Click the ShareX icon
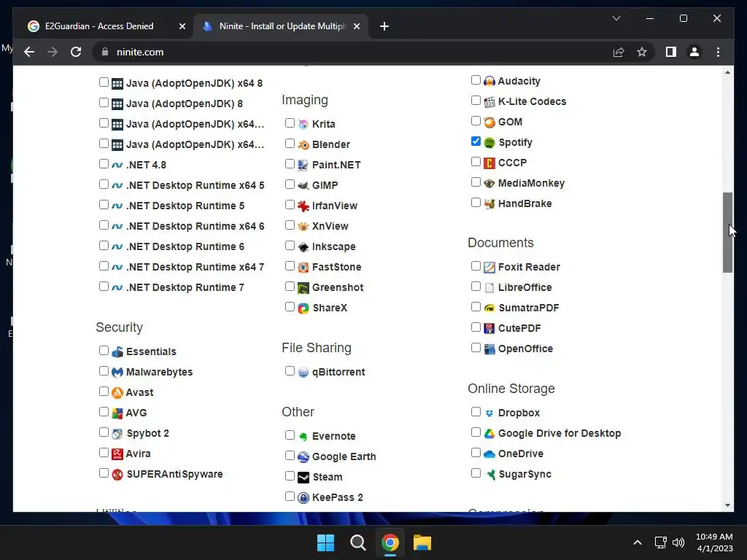This screenshot has height=560, width=747. (303, 308)
